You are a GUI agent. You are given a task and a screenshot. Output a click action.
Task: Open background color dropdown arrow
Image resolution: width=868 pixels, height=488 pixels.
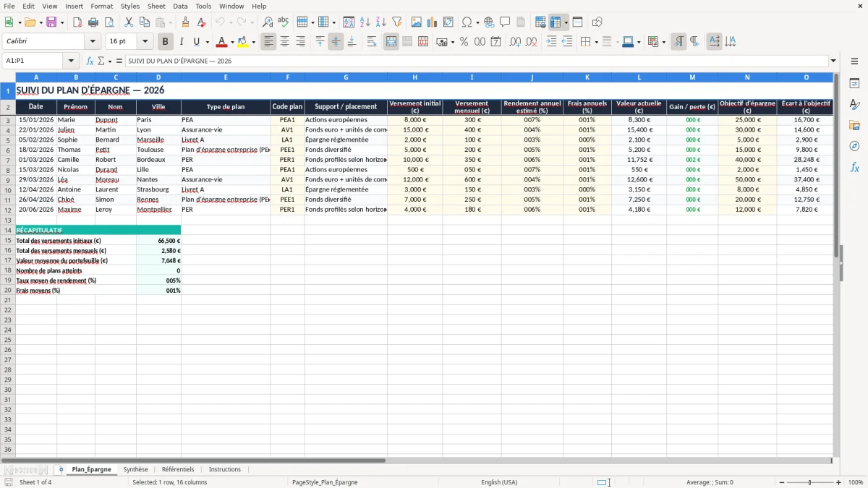click(x=253, y=42)
